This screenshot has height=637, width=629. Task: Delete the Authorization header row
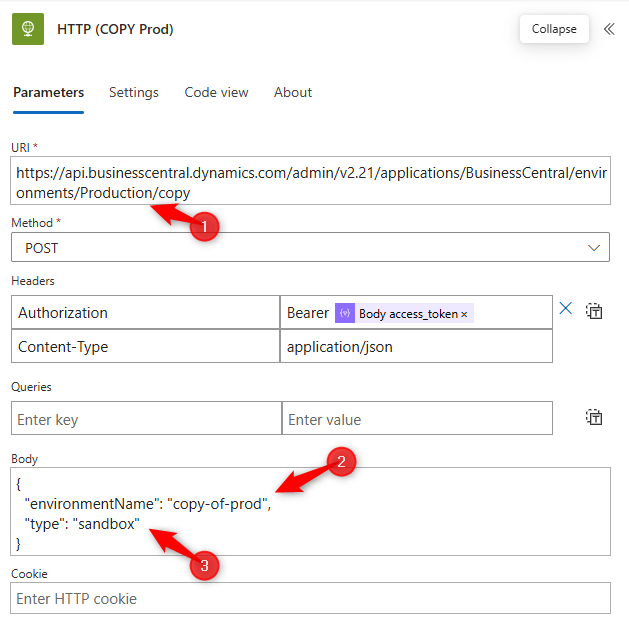(566, 308)
